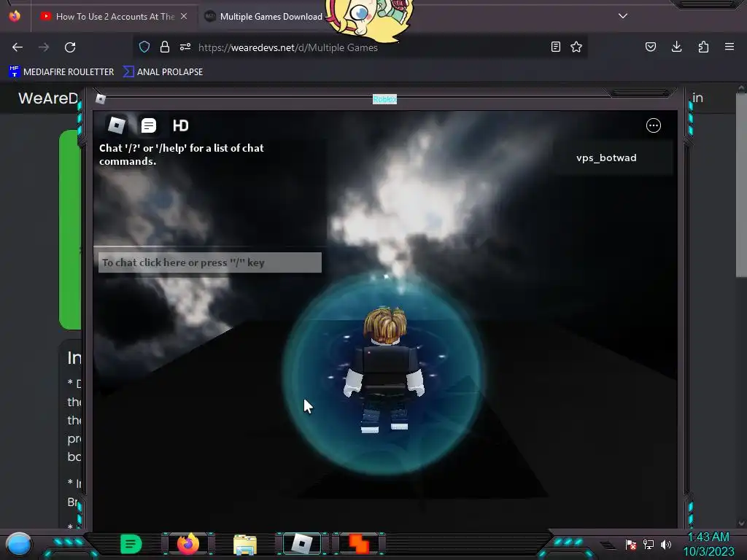Bookmark this page with the star

576,47
